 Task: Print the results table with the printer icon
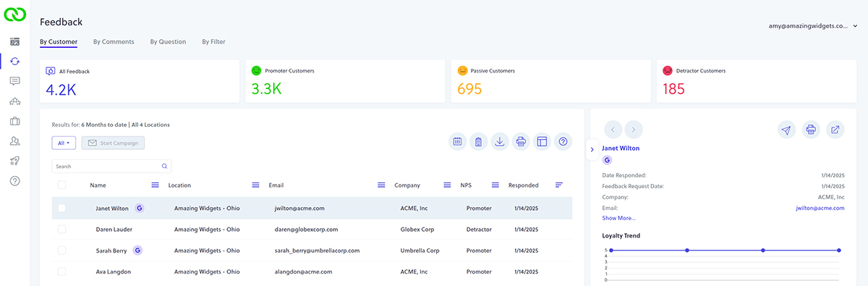point(520,142)
